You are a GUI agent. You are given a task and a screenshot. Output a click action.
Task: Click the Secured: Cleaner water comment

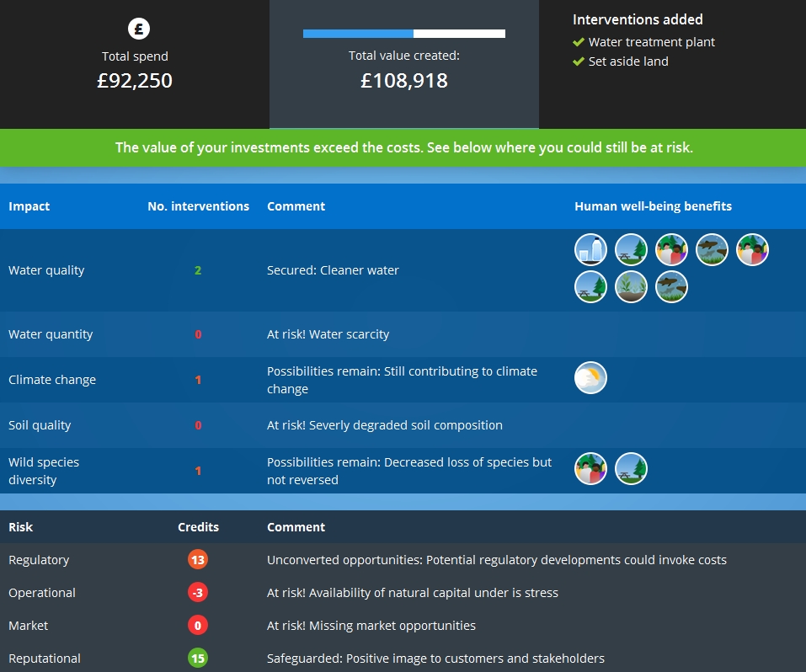pyautogui.click(x=333, y=270)
